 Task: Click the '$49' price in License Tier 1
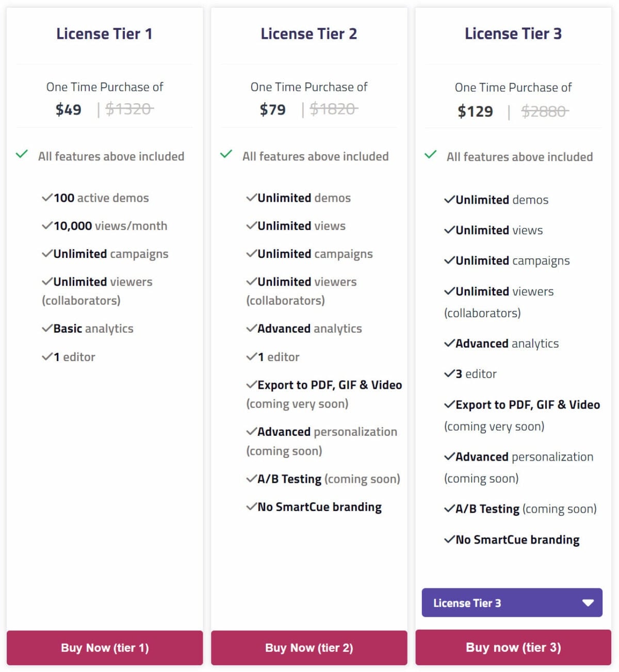[69, 109]
